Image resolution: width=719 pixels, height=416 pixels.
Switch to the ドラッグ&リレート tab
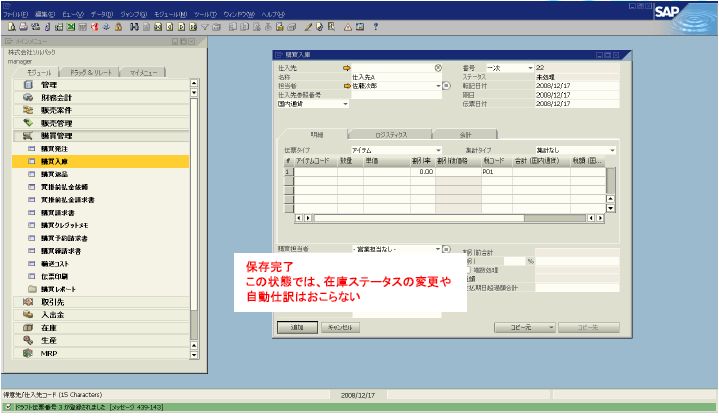coord(90,72)
